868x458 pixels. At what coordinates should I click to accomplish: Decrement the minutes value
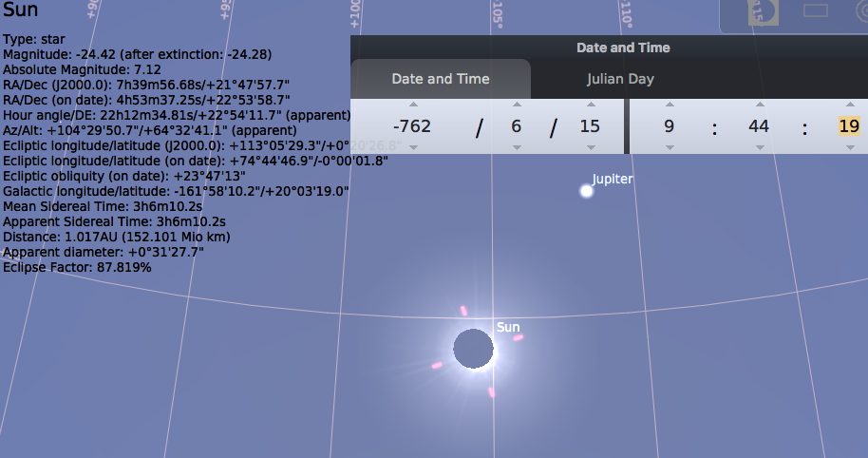758,147
